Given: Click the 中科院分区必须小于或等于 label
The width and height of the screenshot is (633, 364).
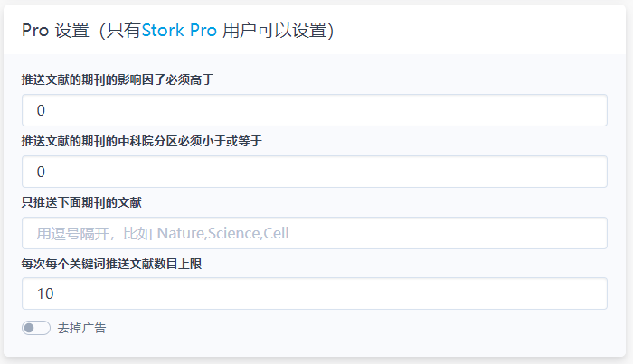Looking at the screenshot, I should pyautogui.click(x=141, y=141).
